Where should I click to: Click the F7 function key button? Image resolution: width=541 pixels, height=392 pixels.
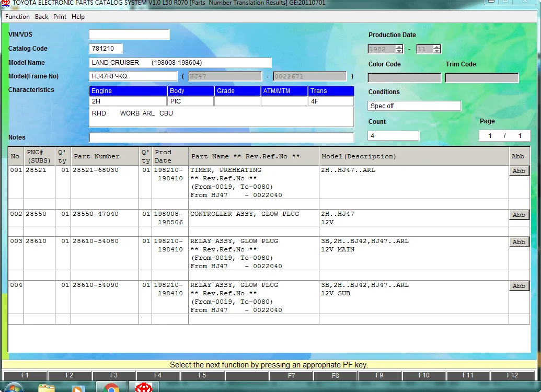[x=291, y=375]
